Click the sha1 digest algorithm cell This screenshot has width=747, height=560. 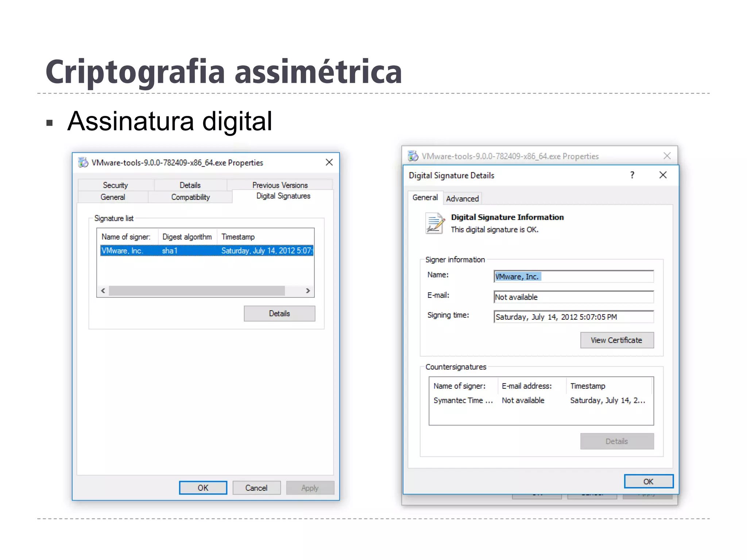[170, 251]
